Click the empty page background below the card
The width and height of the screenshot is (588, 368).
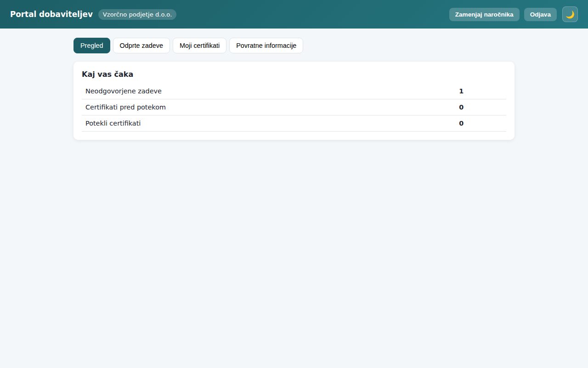coord(294,253)
